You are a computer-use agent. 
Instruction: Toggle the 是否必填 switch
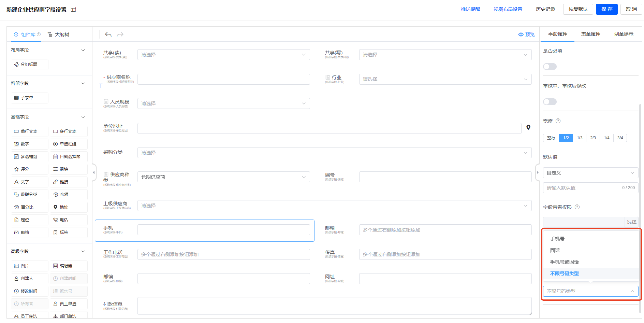(550, 67)
